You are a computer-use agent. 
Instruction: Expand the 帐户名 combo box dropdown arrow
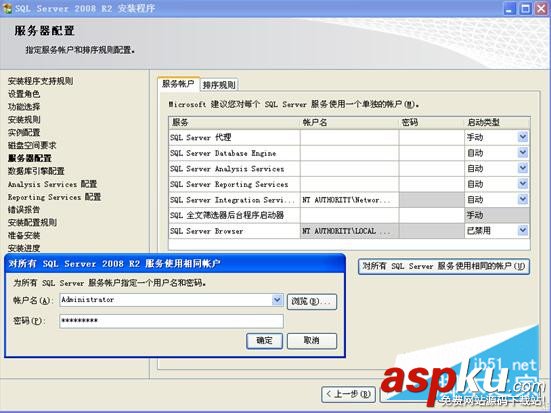(277, 300)
